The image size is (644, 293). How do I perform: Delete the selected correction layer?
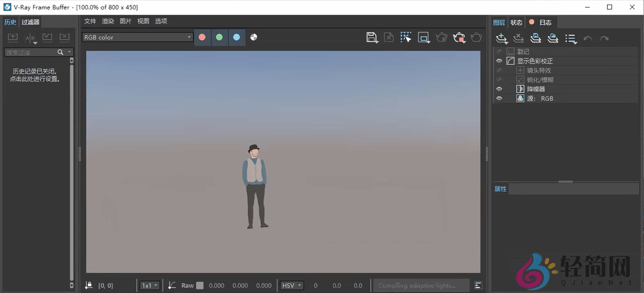tap(518, 38)
